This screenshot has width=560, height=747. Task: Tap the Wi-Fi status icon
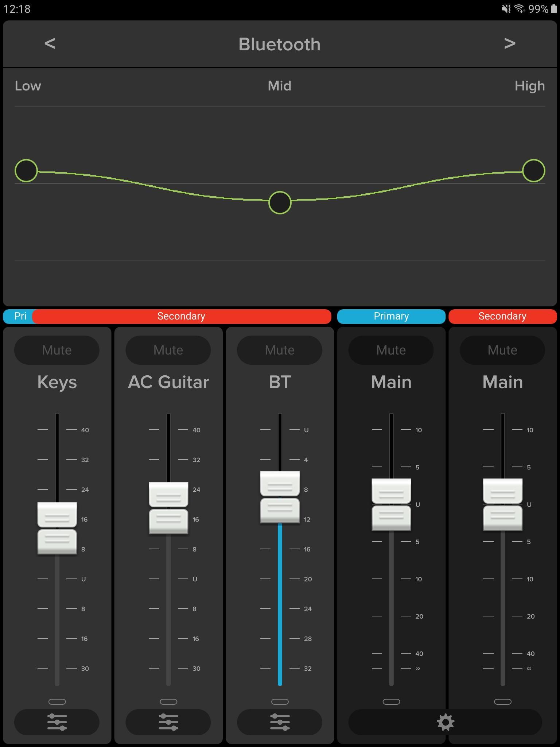coord(520,8)
